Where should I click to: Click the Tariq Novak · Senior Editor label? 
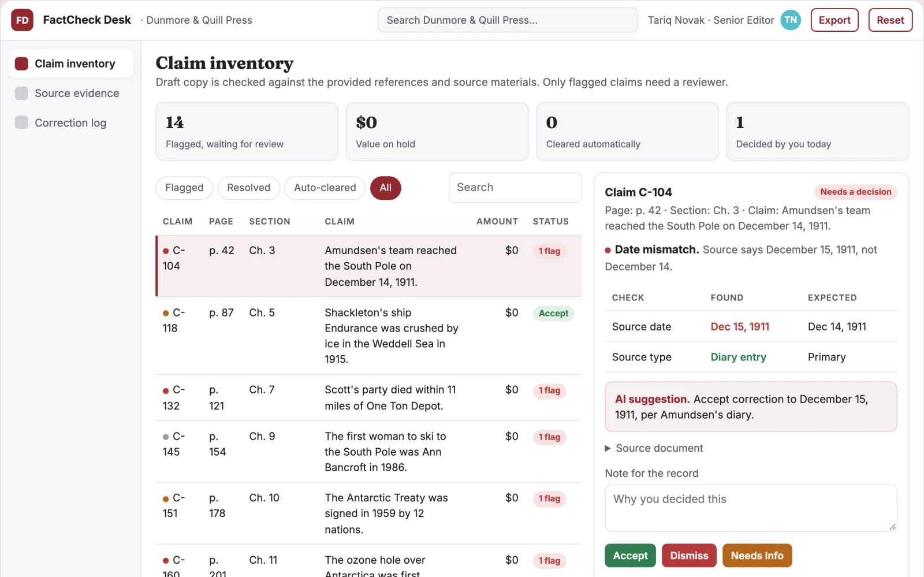coord(711,20)
